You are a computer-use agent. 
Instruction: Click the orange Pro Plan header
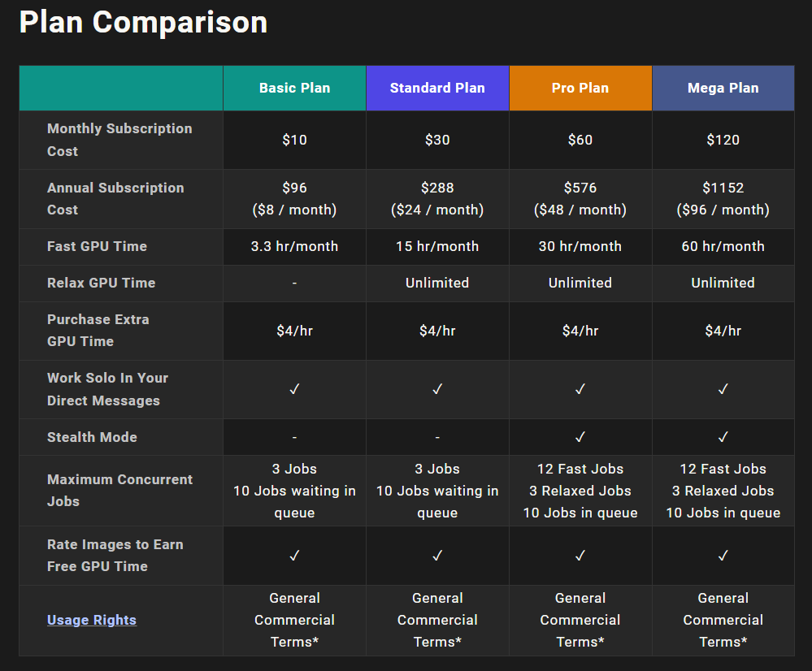[580, 88]
